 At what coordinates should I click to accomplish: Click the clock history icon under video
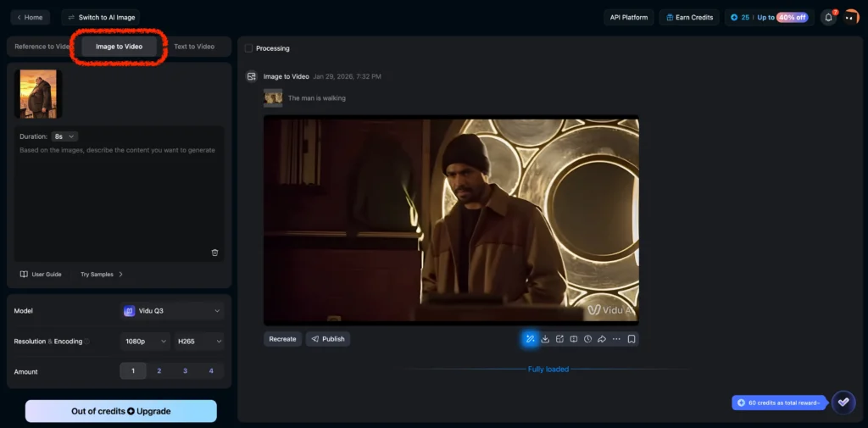tap(588, 339)
